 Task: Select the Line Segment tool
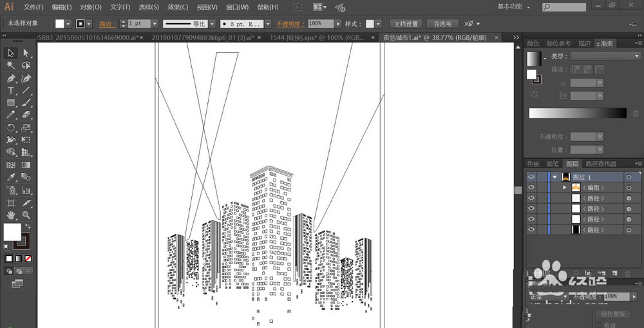(x=26, y=90)
